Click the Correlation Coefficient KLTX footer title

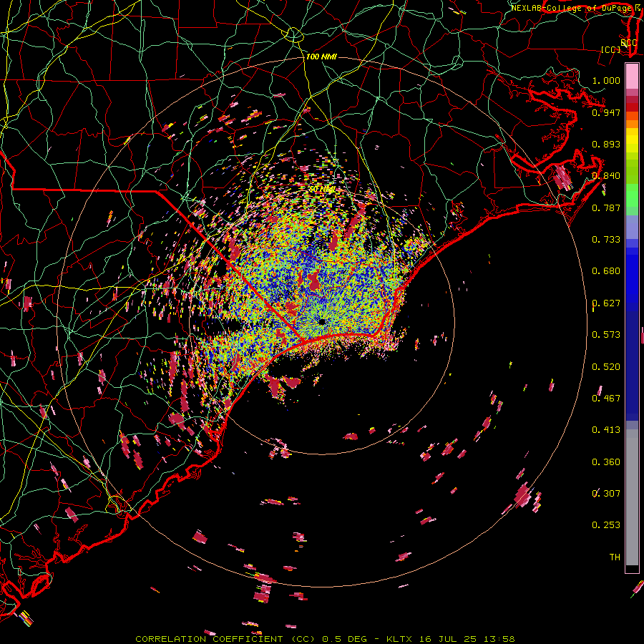coord(325,639)
